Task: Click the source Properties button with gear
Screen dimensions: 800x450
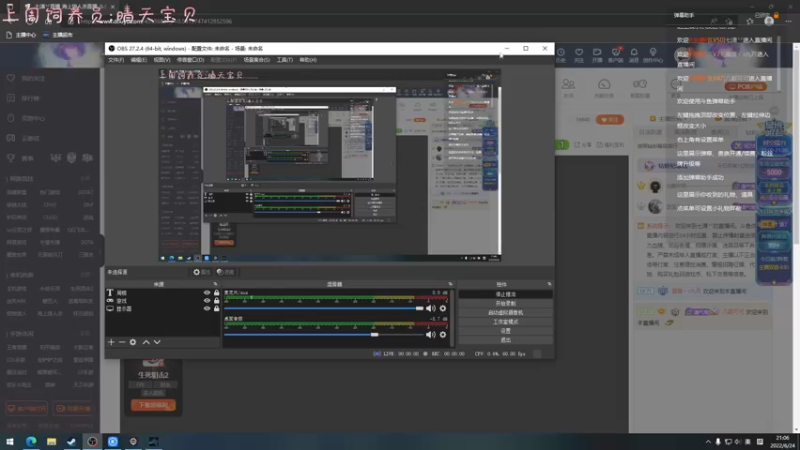Action: coord(202,272)
